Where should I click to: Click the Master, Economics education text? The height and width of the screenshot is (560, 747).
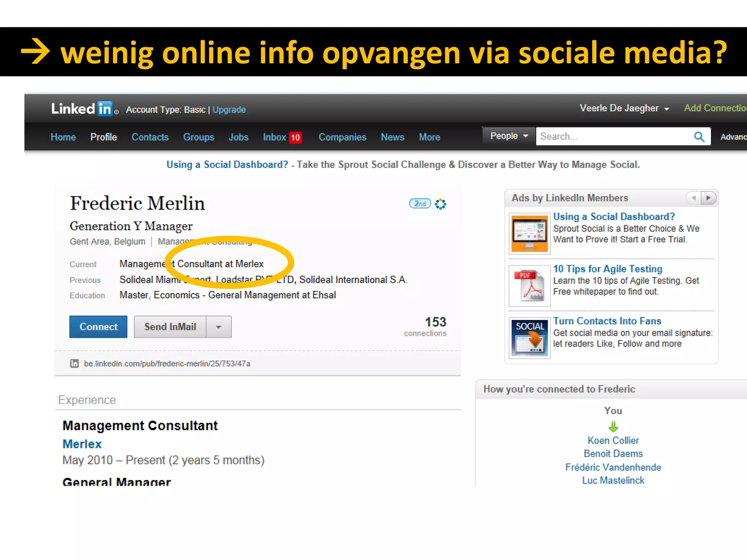coord(228,295)
